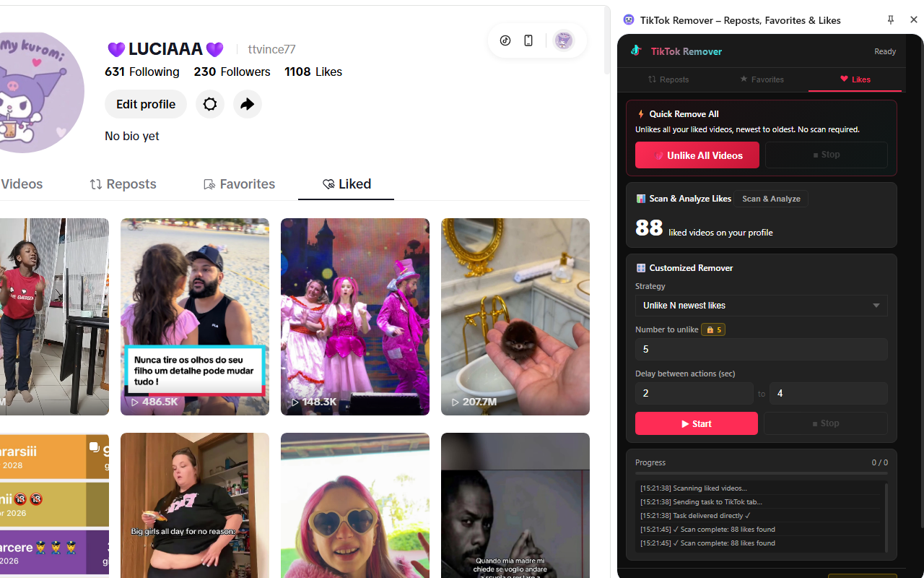Select the Likes tab in TikTok Remover
Screen dimensions: 924x578
855,79
